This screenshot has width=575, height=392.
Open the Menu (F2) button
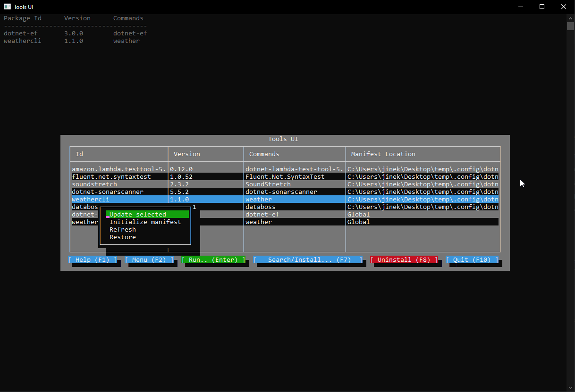click(x=149, y=259)
